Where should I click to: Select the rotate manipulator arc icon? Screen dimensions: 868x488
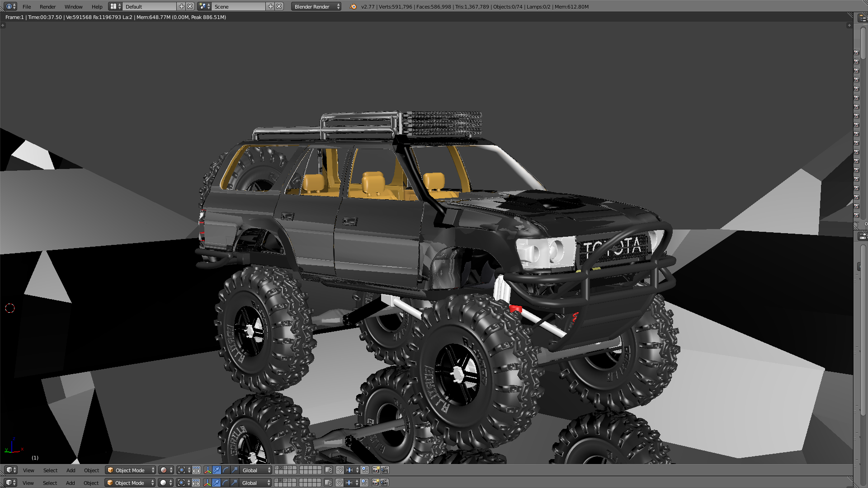(226, 470)
